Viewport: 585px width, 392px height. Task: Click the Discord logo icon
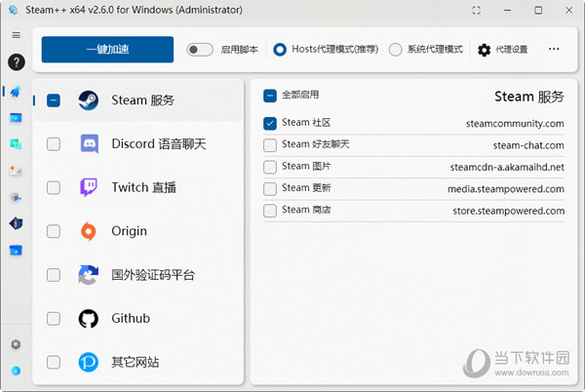point(89,144)
